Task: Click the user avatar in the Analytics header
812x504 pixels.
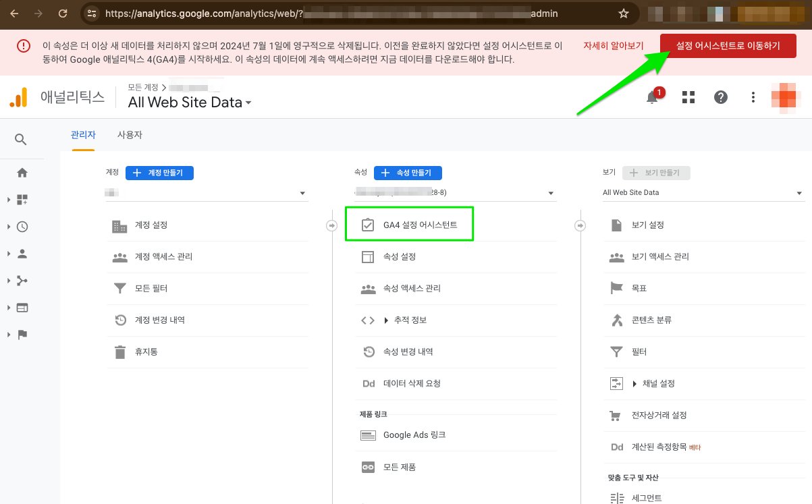Action: pos(784,97)
